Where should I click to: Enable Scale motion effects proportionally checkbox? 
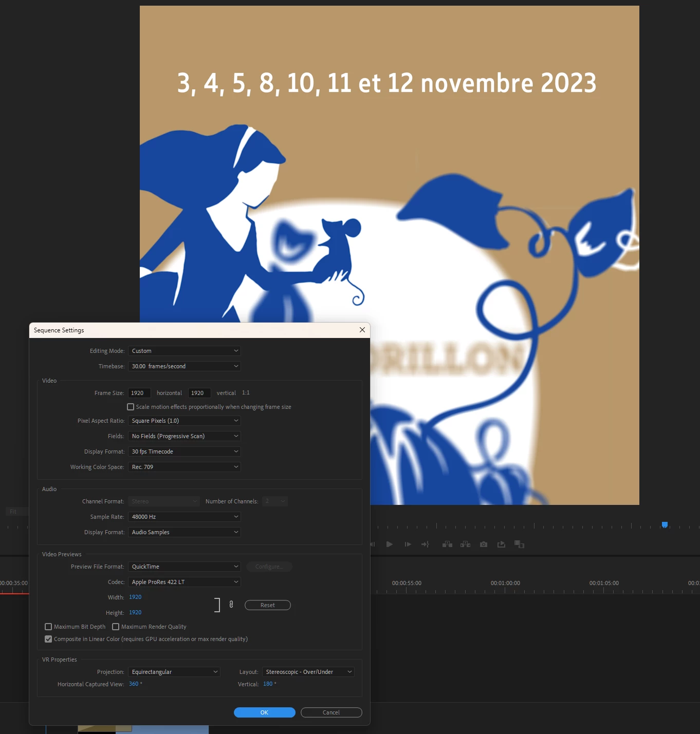[131, 407]
